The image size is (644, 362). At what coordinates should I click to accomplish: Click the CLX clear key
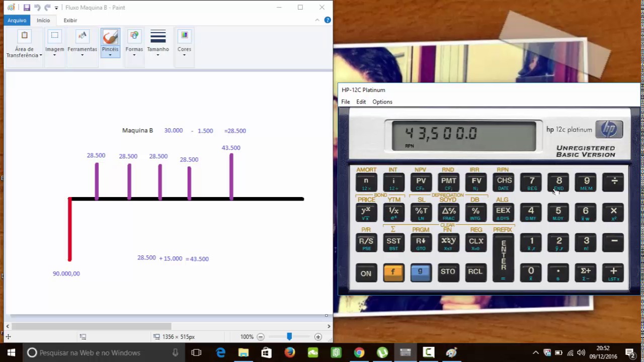point(476,243)
